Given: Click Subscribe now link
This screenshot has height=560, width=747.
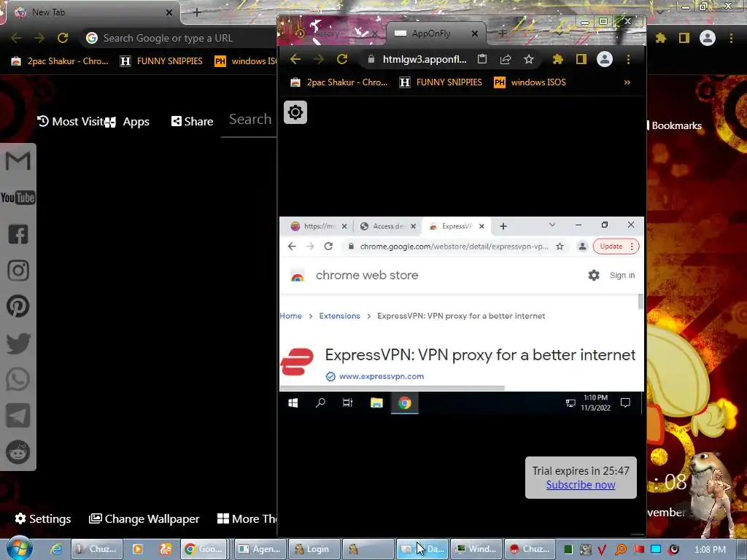Looking at the screenshot, I should coord(580,485).
